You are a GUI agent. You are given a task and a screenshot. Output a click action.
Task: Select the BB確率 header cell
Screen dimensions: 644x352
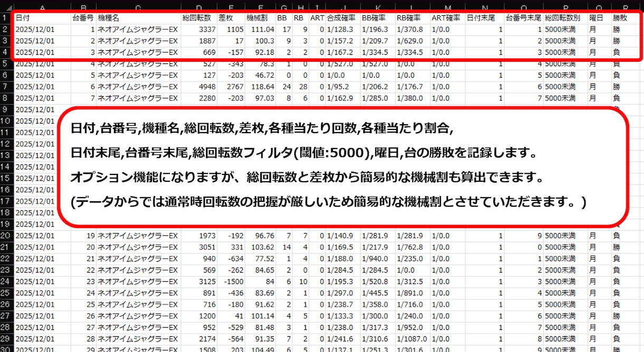click(x=377, y=17)
